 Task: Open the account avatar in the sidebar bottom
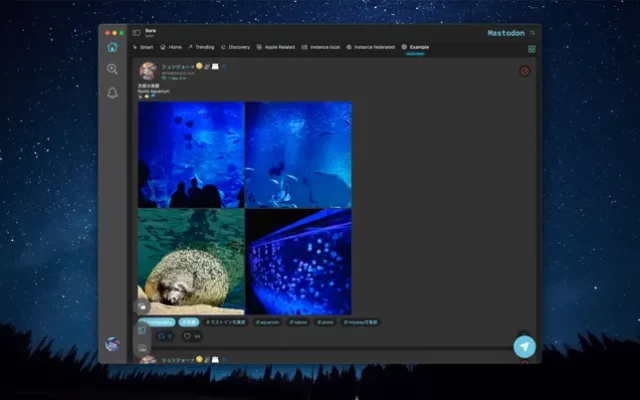[x=112, y=344]
